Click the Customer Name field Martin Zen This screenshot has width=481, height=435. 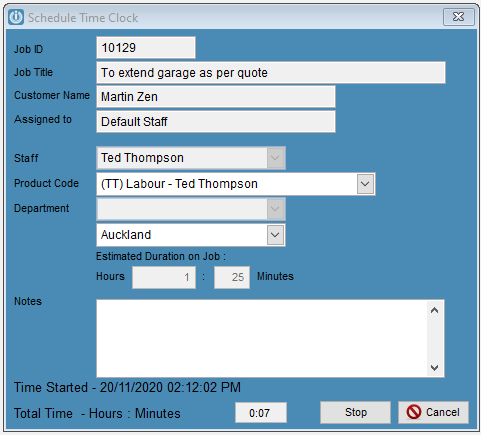point(216,97)
